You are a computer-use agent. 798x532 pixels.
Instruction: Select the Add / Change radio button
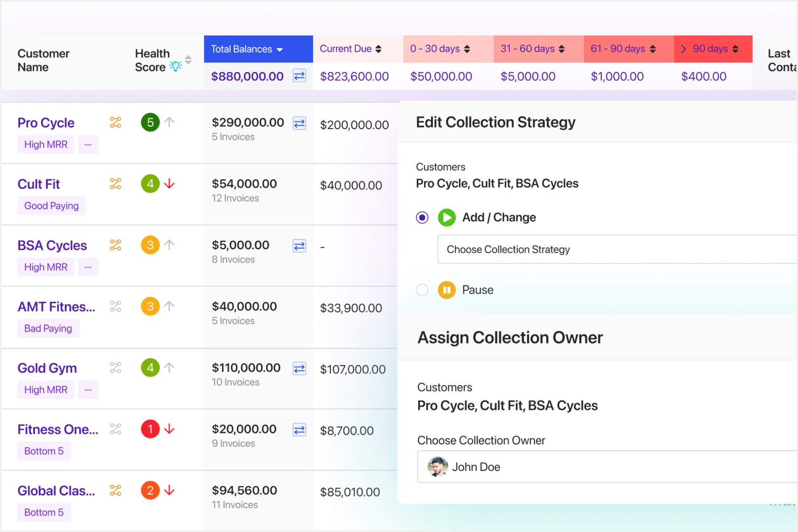pyautogui.click(x=422, y=217)
